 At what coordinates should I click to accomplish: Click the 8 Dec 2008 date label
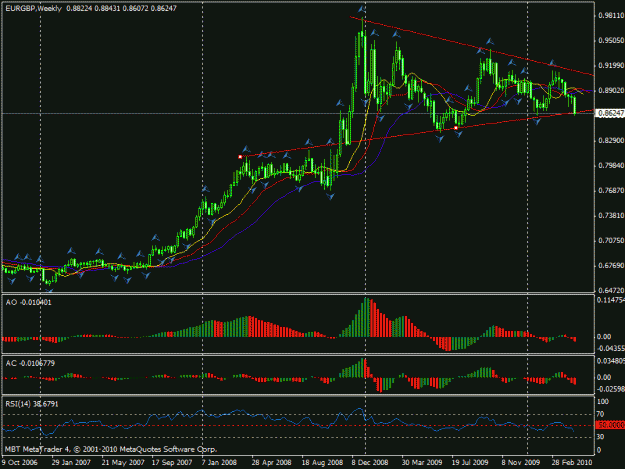370,463
